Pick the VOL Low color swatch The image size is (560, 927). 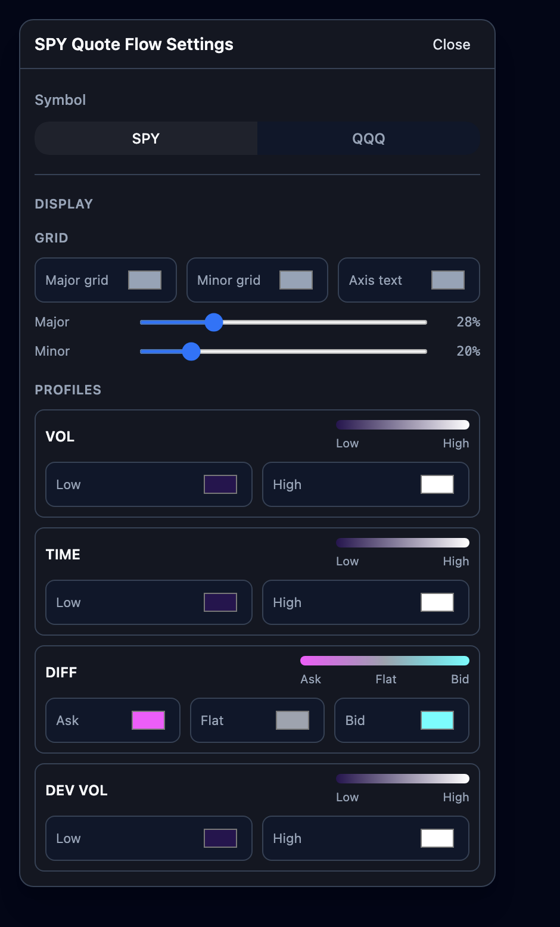point(220,484)
